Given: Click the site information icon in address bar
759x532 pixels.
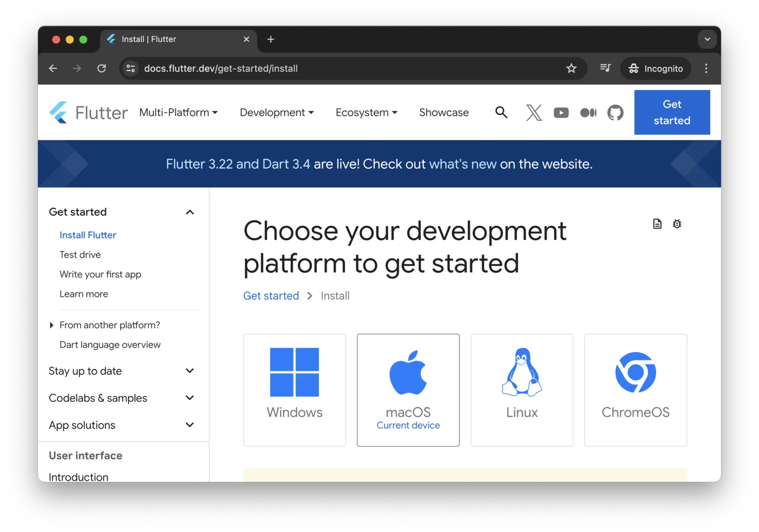Looking at the screenshot, I should 131,68.
